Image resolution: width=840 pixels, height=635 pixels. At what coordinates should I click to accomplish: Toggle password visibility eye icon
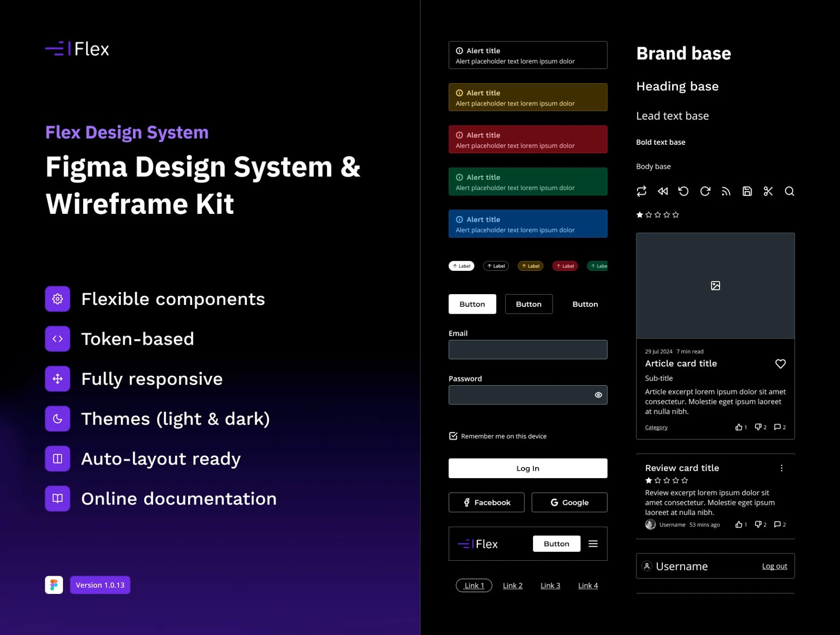tap(598, 395)
